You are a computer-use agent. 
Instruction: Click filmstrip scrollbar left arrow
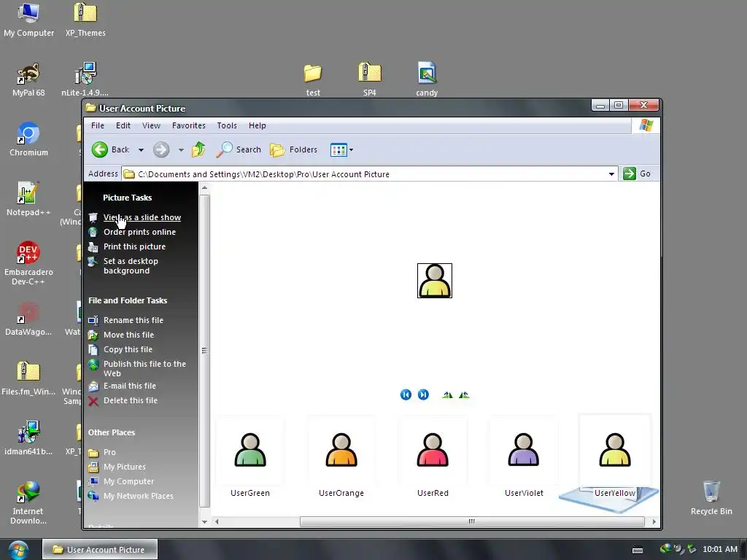(217, 522)
